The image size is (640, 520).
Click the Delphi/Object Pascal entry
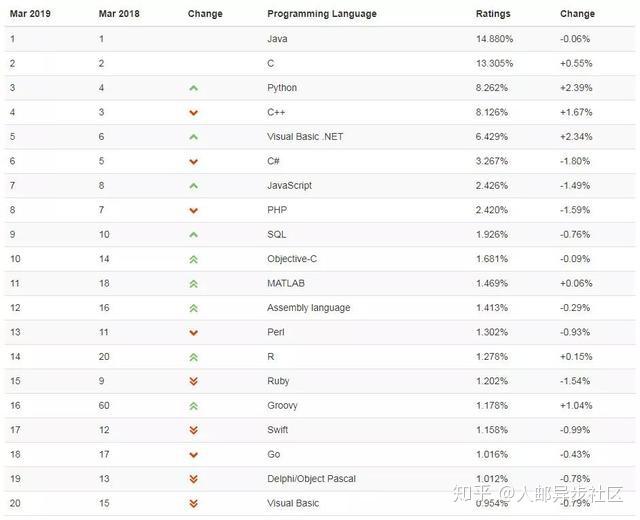click(x=311, y=479)
